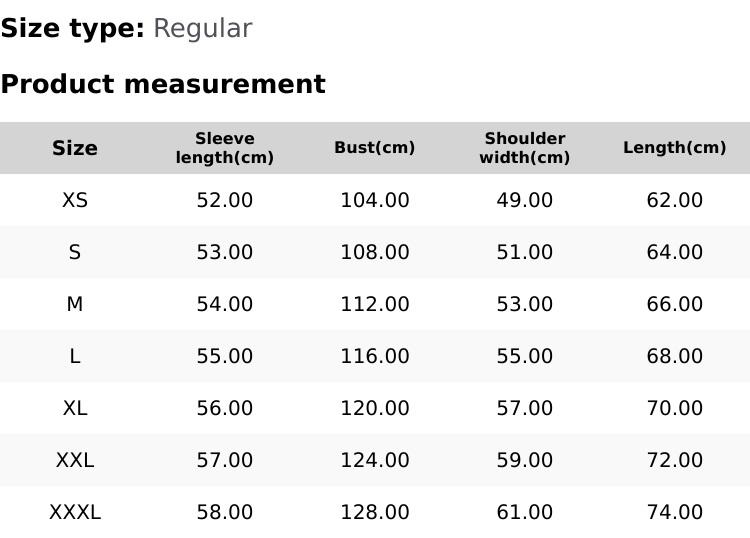This screenshot has height=538, width=750.
Task: Click the Size column header
Action: tap(75, 148)
